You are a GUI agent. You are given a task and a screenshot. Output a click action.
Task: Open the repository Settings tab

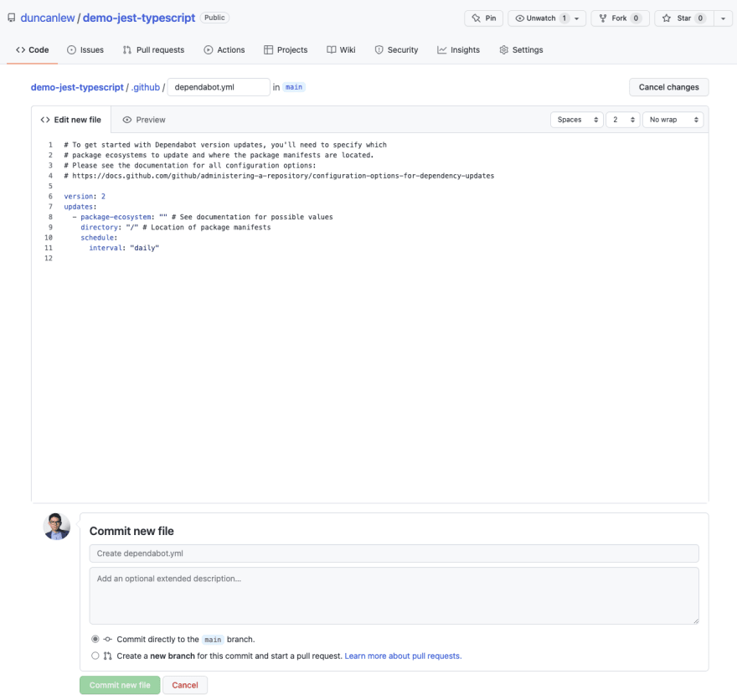[x=521, y=49]
